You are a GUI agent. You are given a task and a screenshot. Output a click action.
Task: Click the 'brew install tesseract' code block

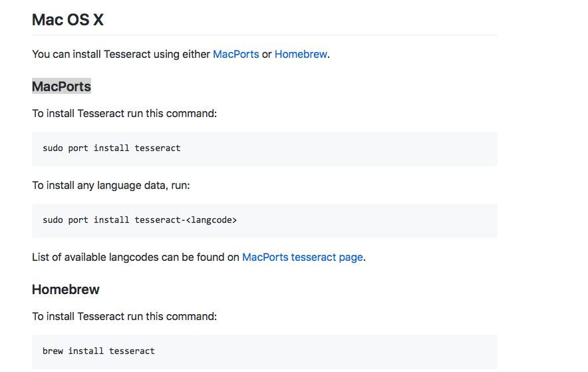[265, 352]
